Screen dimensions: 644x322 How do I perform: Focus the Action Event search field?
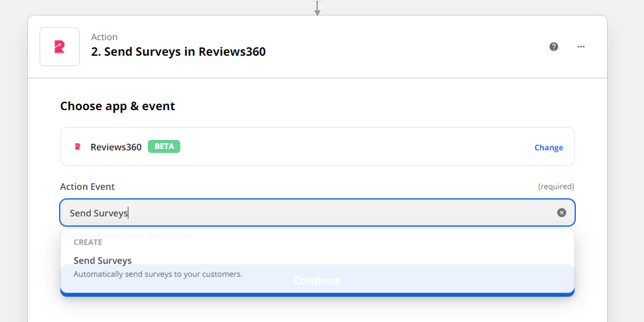[x=318, y=213]
